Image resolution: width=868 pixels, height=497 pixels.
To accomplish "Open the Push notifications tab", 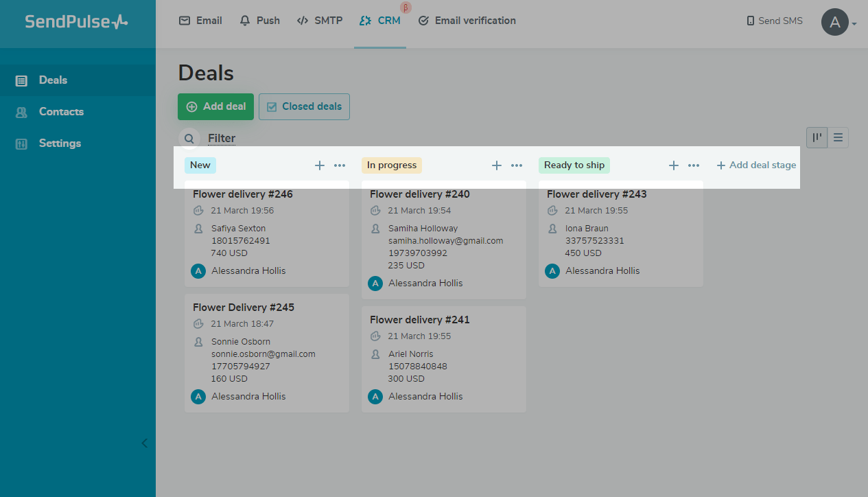I will tap(259, 21).
